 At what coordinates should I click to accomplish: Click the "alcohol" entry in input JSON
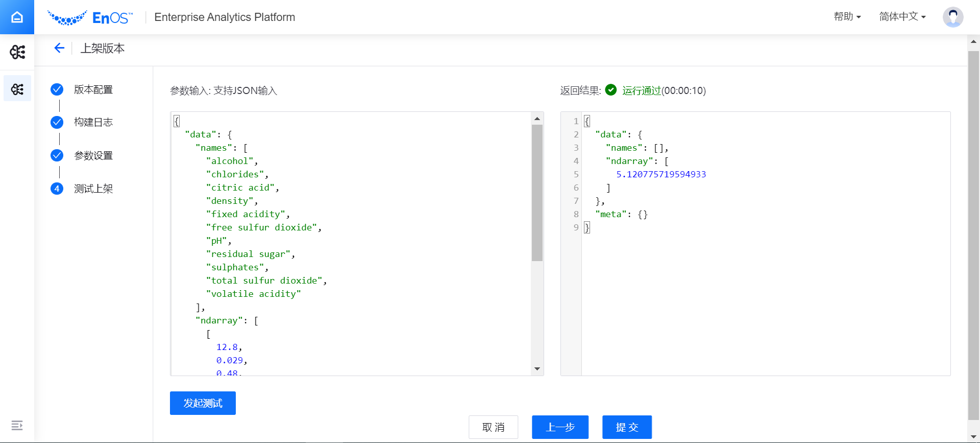pos(229,161)
